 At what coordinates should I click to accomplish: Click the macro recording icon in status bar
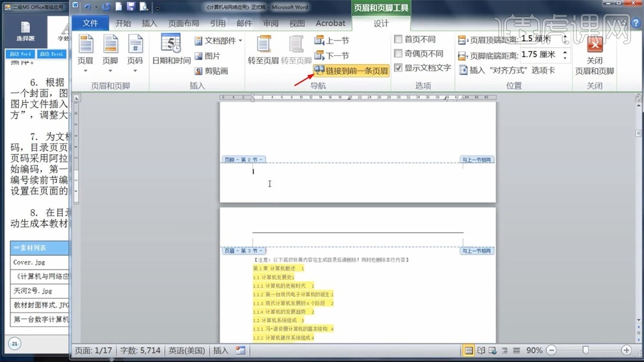(240, 350)
